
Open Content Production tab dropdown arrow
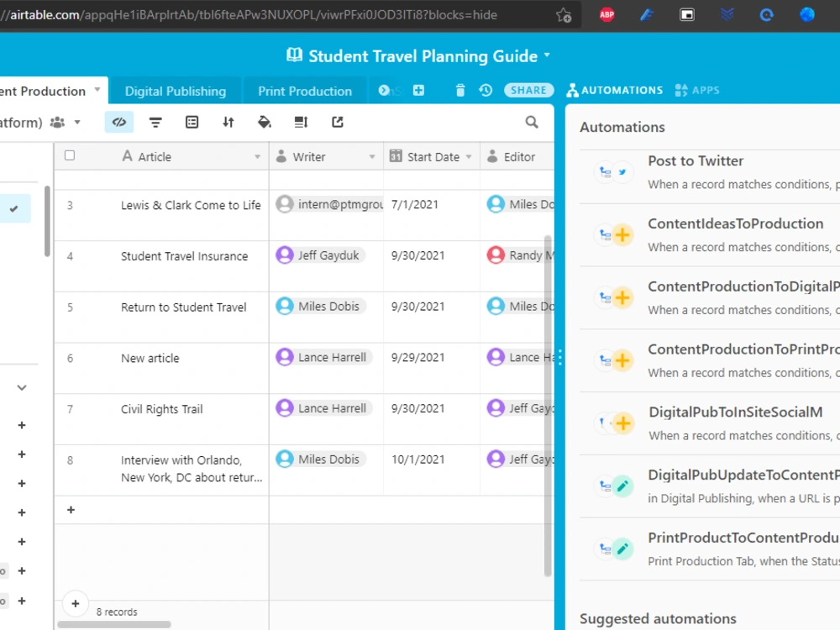(97, 90)
